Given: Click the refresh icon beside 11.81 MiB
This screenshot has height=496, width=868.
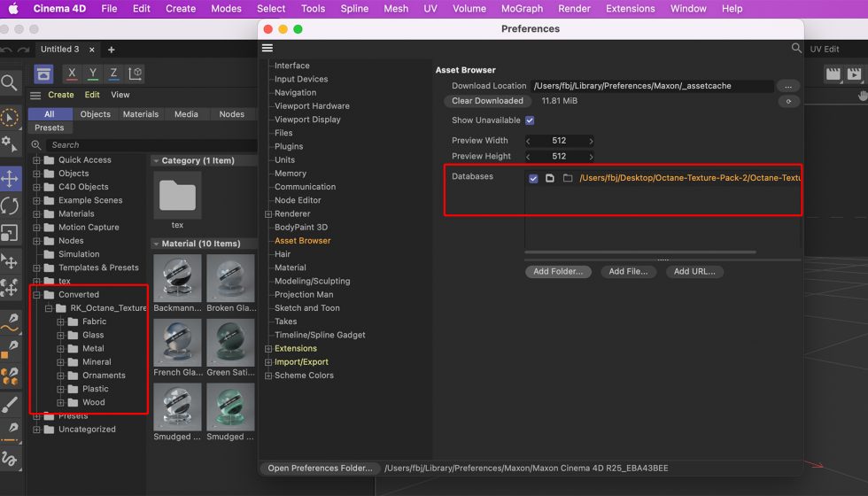Looking at the screenshot, I should (x=788, y=101).
